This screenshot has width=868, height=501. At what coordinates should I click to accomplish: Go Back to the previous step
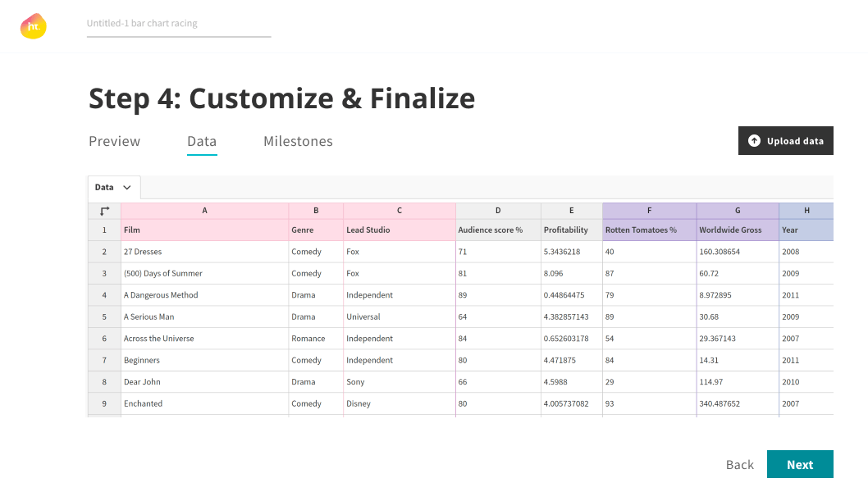739,464
